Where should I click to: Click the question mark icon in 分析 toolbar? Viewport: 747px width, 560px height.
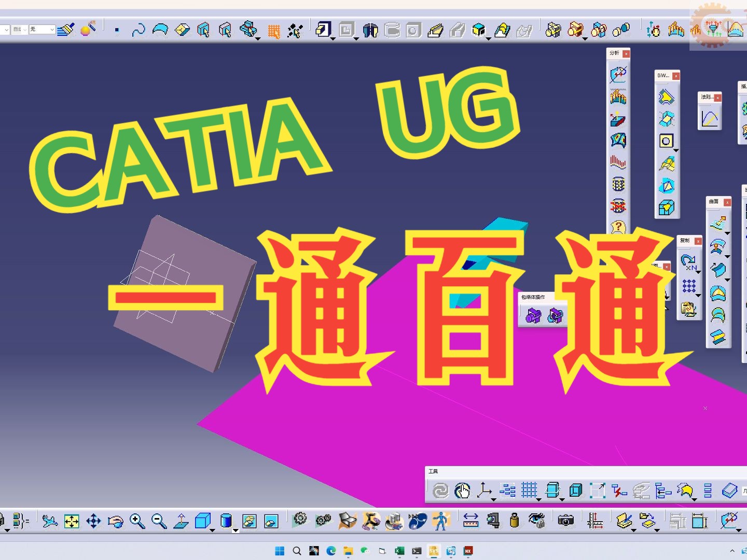(x=618, y=227)
